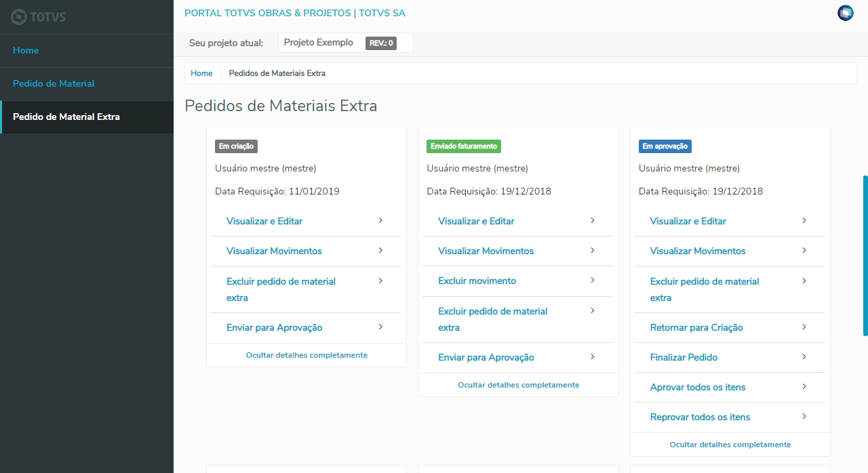Hide details completely on Em criação card
868x473 pixels.
tap(307, 355)
